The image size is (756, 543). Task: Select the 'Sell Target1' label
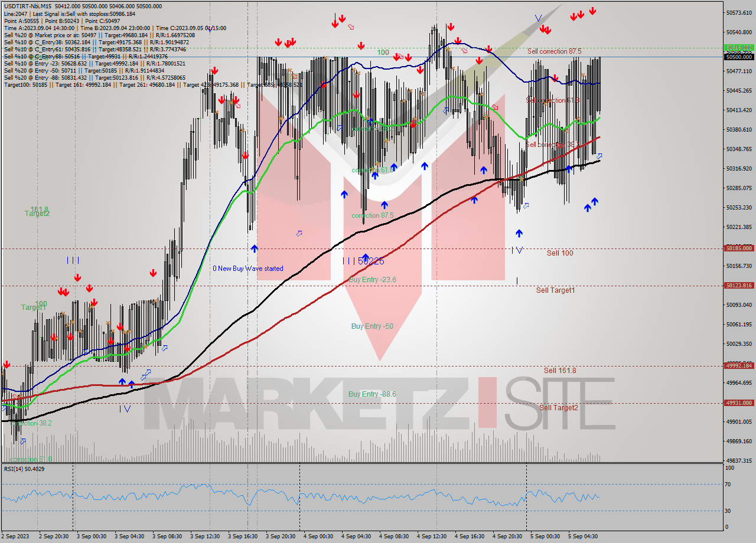coord(555,290)
